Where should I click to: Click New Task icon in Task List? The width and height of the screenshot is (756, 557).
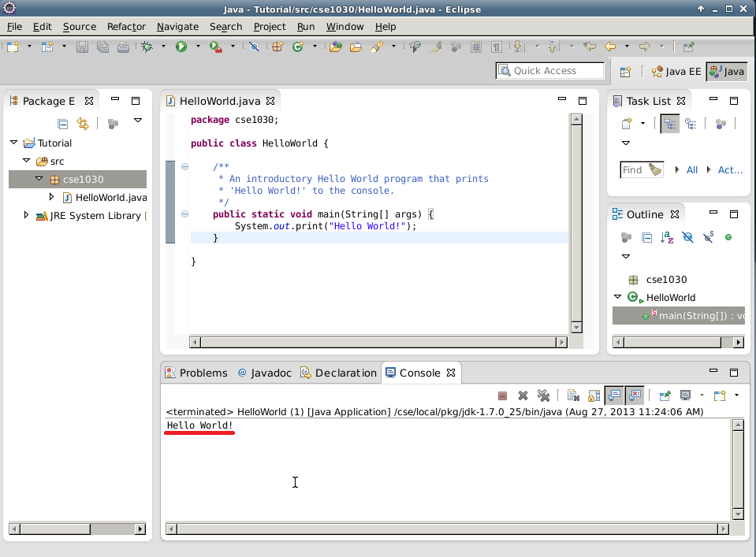(x=626, y=124)
